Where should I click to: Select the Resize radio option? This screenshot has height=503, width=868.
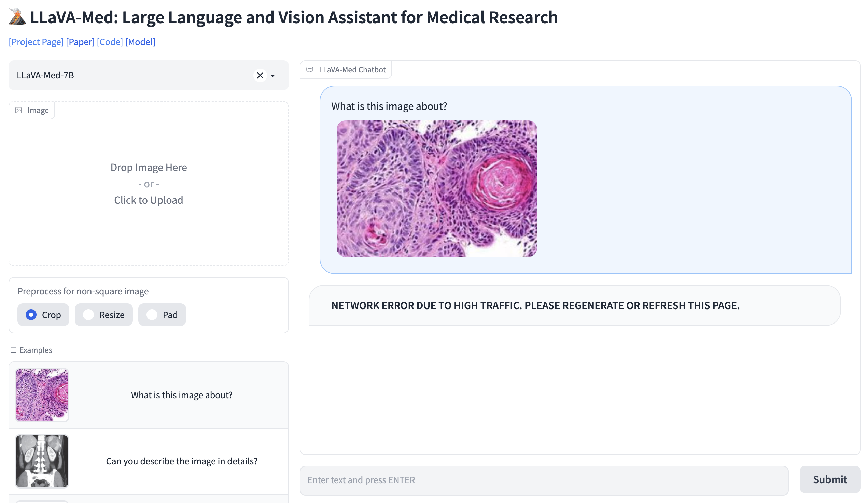(88, 315)
